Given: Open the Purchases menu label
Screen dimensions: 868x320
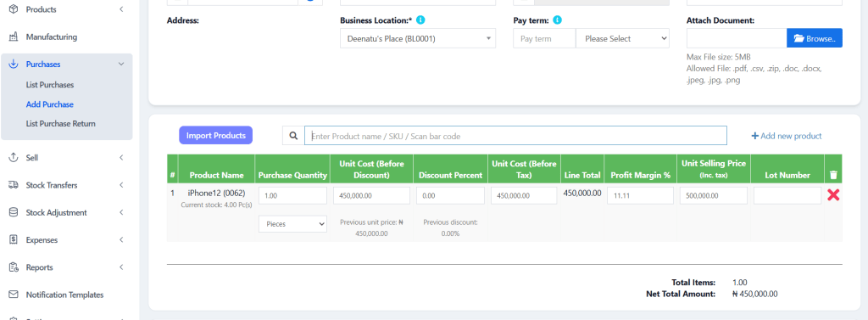Looking at the screenshot, I should click(x=43, y=65).
